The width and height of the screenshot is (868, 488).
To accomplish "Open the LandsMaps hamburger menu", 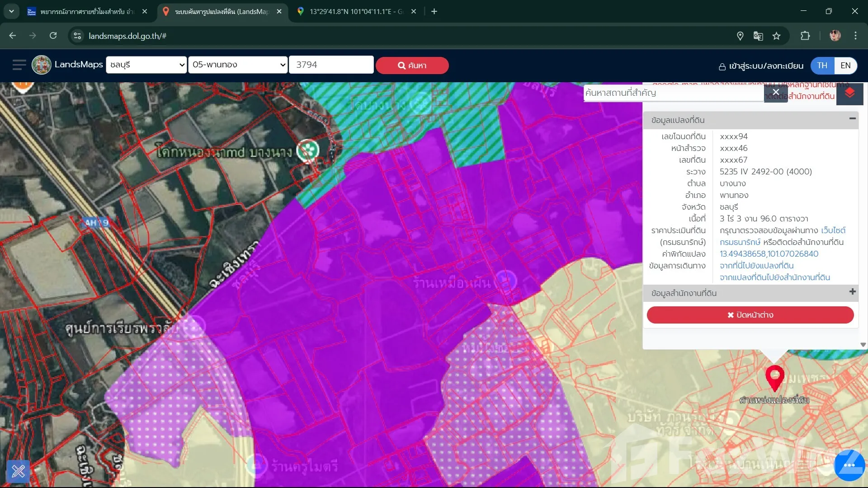I will pos(19,65).
